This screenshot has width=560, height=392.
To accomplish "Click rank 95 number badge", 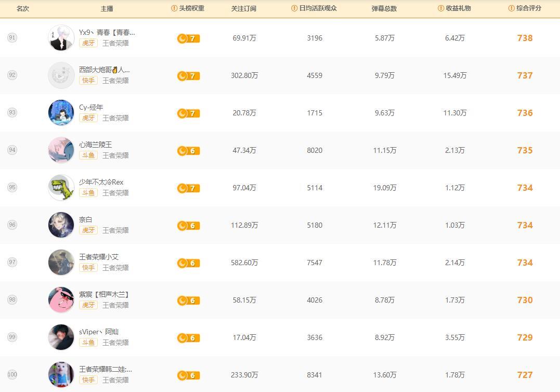I will 12,187.
